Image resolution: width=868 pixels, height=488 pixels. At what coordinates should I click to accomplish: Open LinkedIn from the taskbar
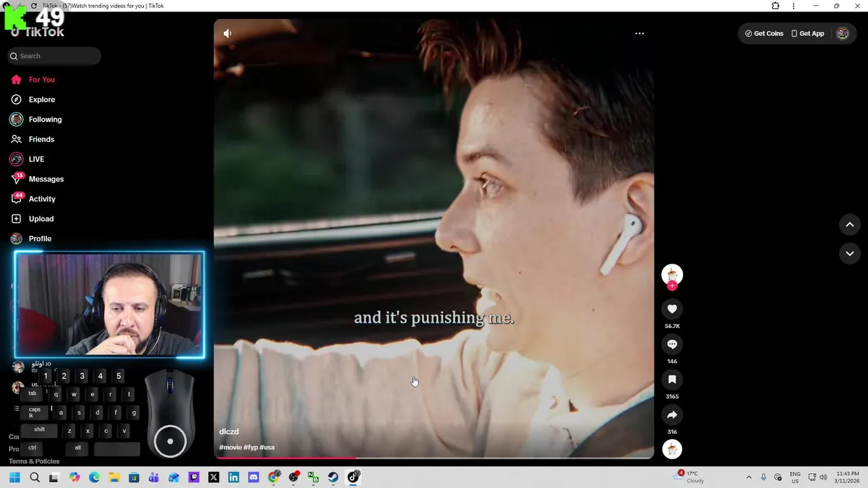tap(233, 477)
